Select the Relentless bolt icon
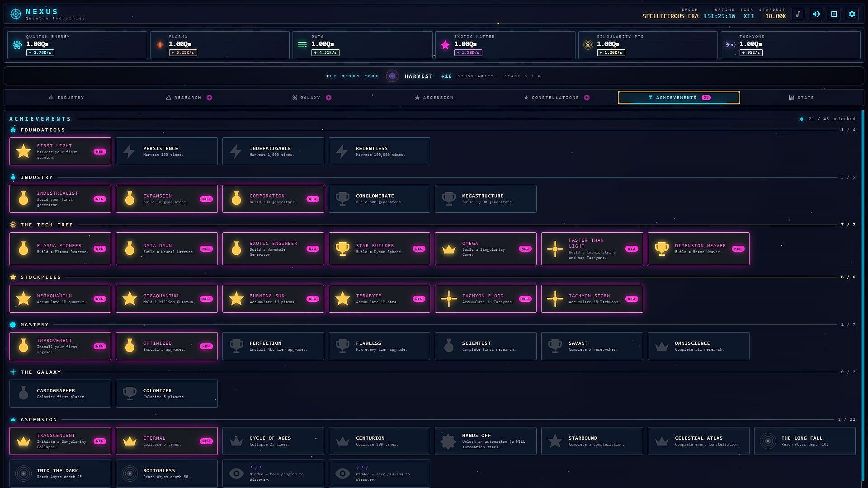The image size is (868, 488). [342, 151]
